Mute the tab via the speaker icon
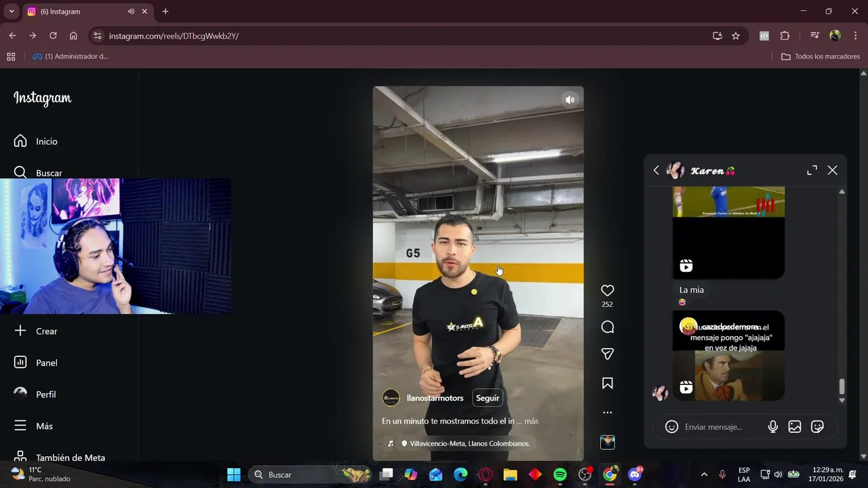 coord(131,12)
